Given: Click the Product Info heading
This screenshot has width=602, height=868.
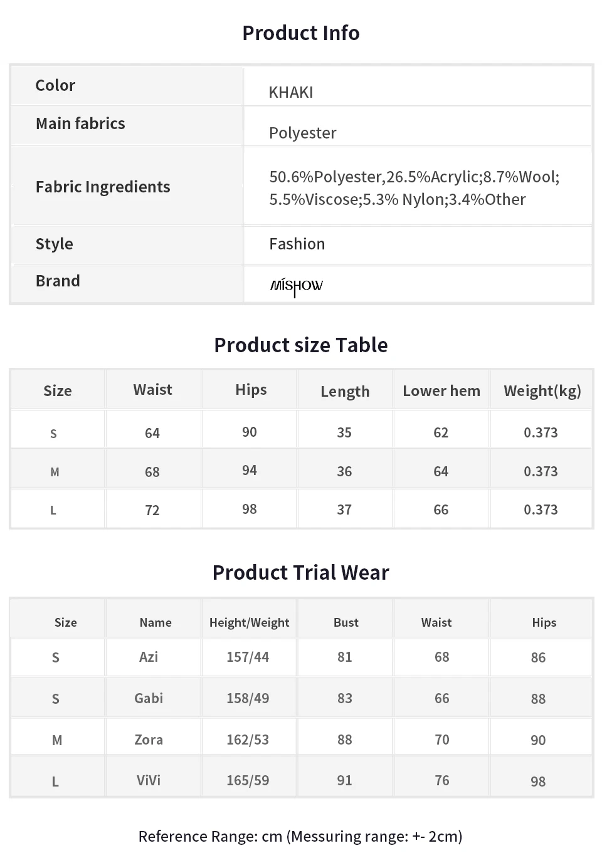Looking at the screenshot, I should [x=301, y=33].
